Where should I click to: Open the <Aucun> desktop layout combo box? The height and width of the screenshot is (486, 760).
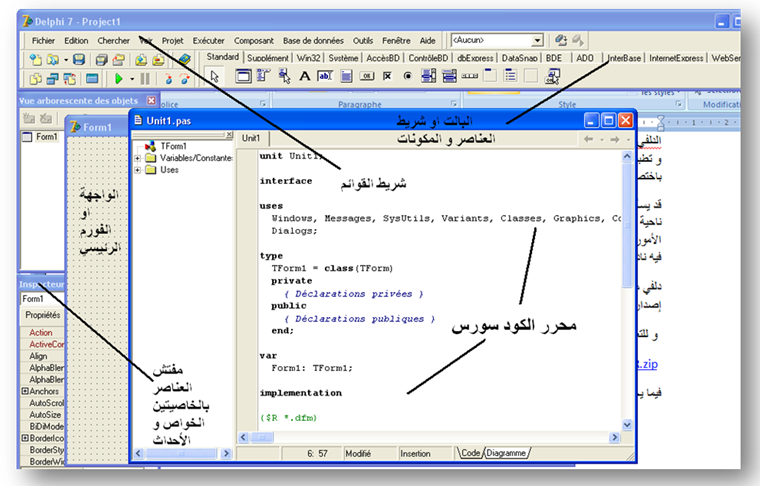click(x=497, y=40)
